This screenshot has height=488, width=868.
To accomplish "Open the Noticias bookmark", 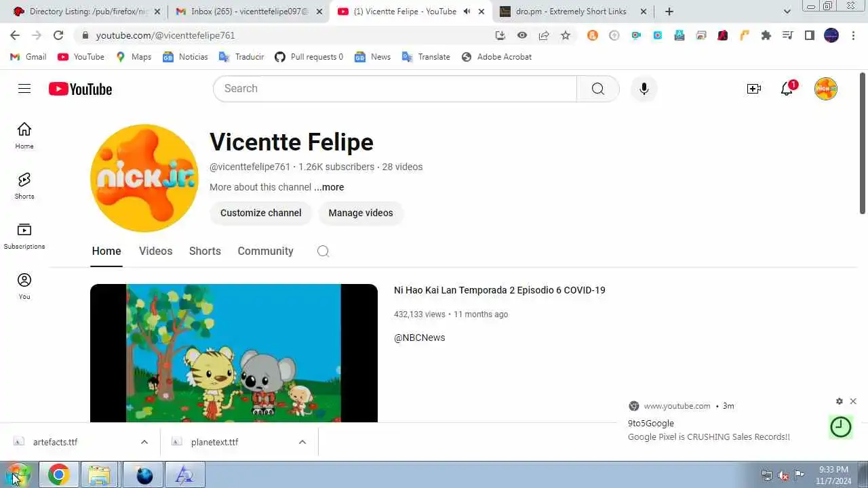I will click(x=185, y=57).
